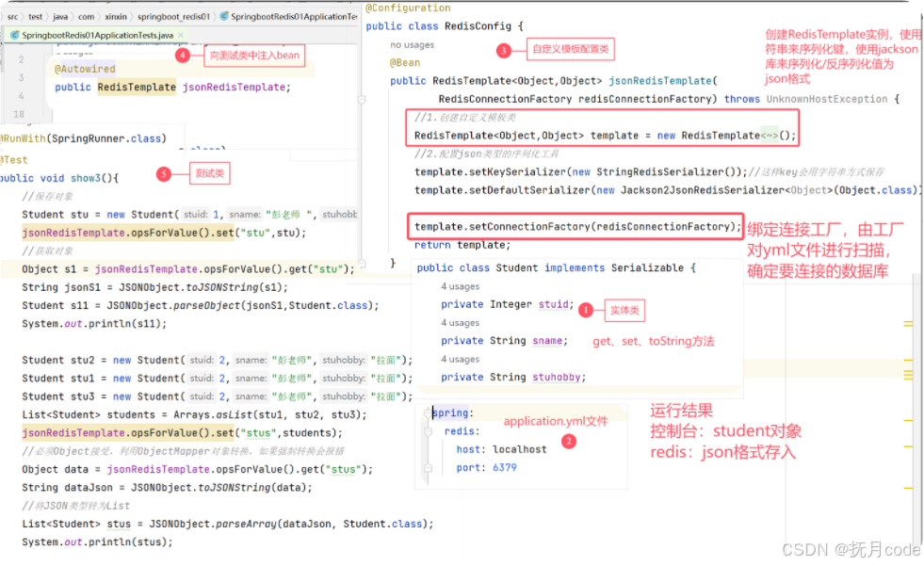
Task: Close the SpringbootRedis01ApplicationTests.java tab
Action: pyautogui.click(x=181, y=36)
